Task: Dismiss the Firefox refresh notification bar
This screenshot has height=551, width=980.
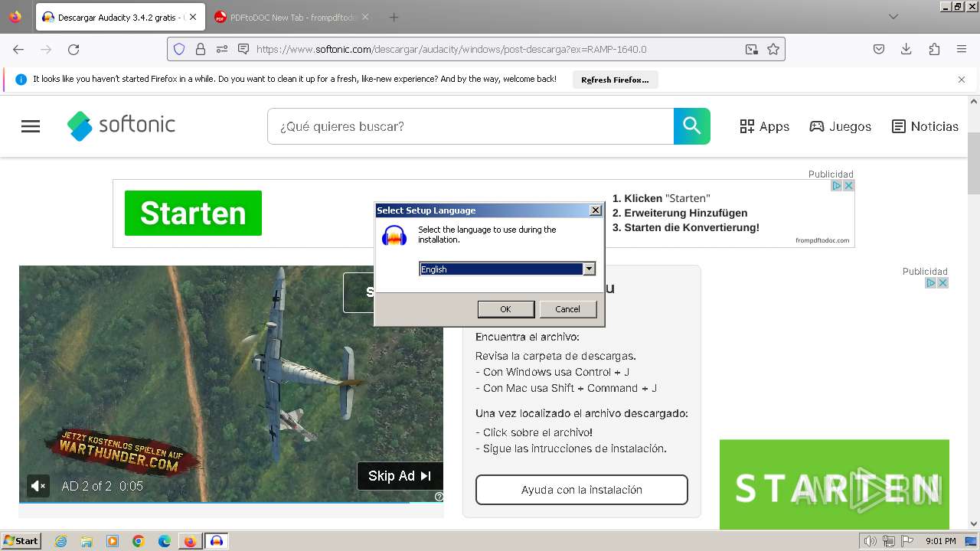Action: 962,80
